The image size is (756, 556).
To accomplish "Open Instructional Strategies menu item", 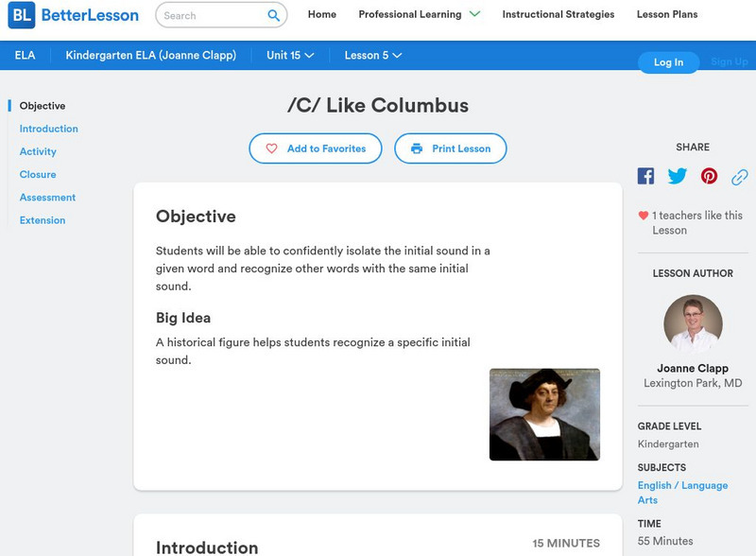I will 558,15.
